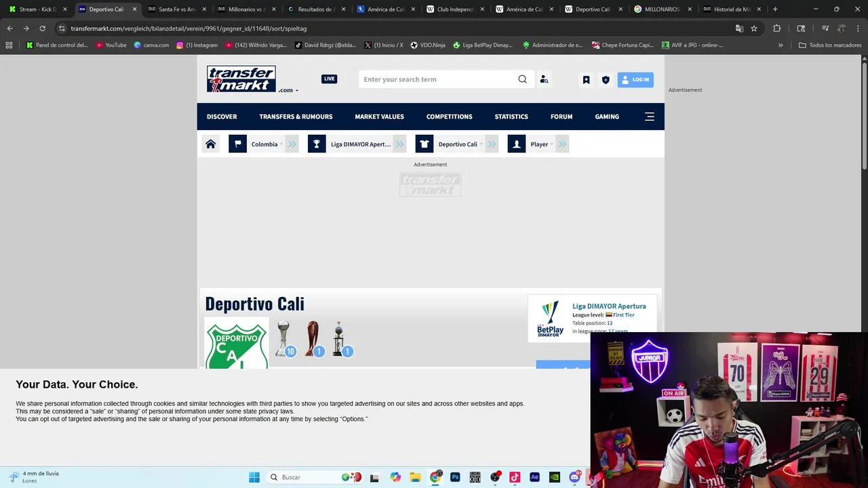Click the search magnifier icon
The width and height of the screenshot is (868, 488).
pyautogui.click(x=522, y=79)
